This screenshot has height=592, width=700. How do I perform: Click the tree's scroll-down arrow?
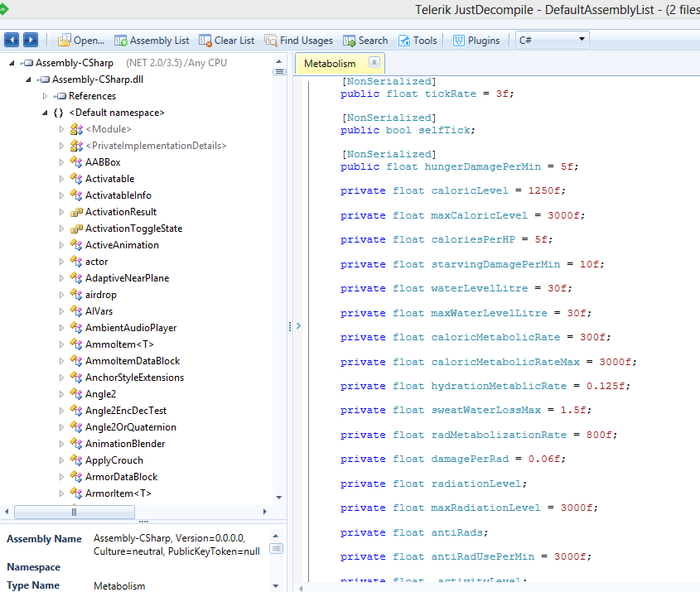click(279, 498)
